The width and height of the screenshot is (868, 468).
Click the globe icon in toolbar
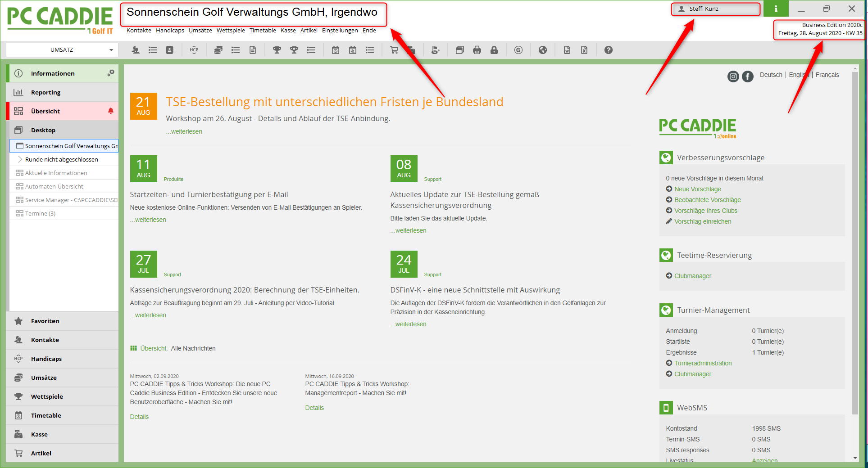pyautogui.click(x=543, y=50)
